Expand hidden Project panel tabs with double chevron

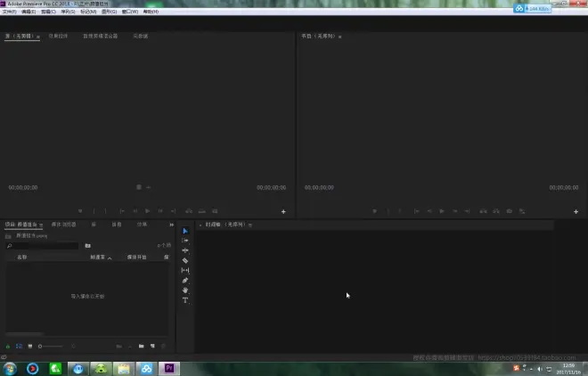click(171, 225)
